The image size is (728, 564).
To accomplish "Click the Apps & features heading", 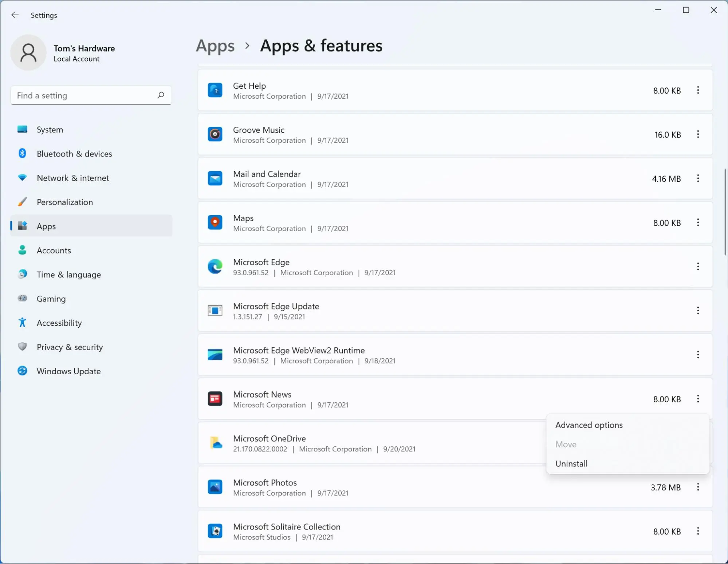I will pyautogui.click(x=321, y=46).
